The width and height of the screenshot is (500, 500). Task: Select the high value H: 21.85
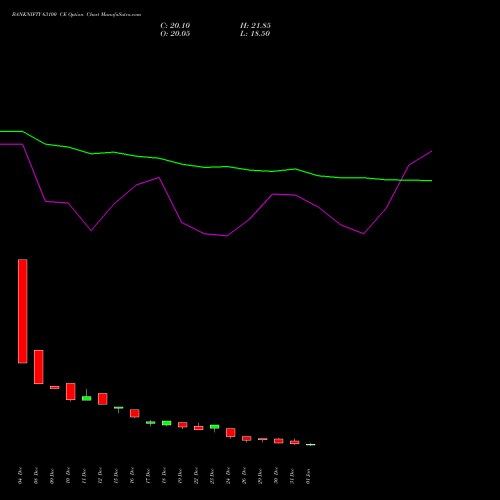click(255, 26)
